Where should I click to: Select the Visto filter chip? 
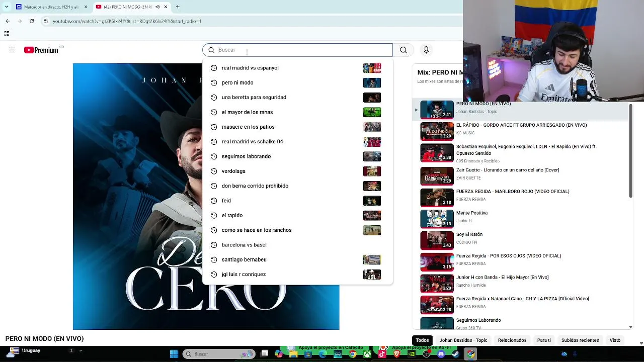(x=615, y=340)
